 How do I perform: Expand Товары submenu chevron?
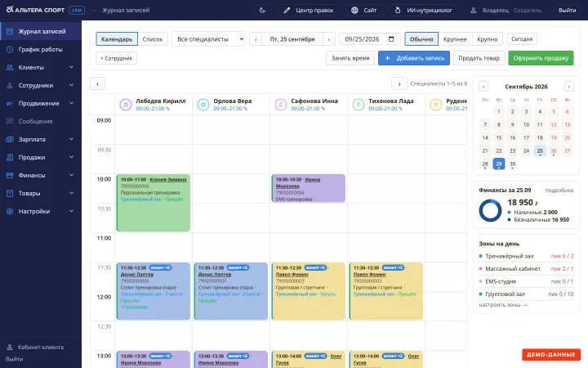(x=71, y=193)
